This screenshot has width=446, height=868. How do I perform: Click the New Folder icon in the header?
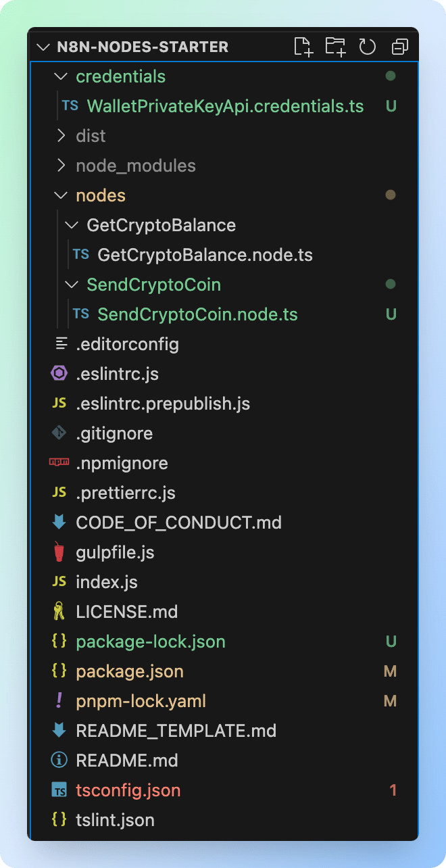click(335, 46)
